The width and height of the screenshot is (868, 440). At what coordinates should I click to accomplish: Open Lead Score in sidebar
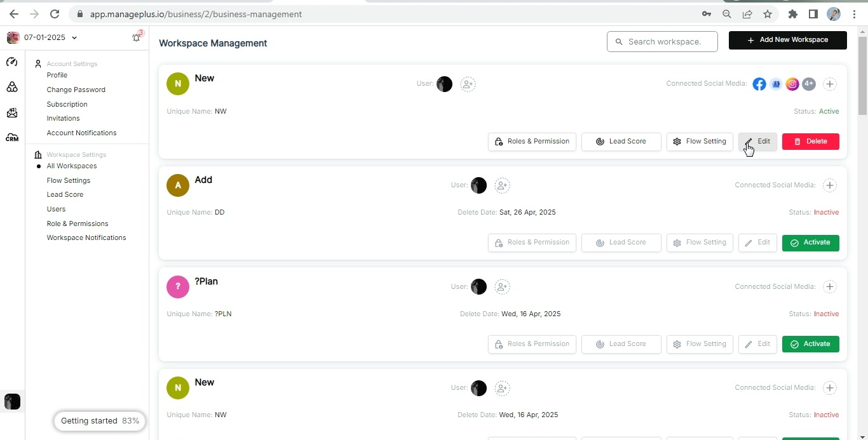tap(65, 194)
